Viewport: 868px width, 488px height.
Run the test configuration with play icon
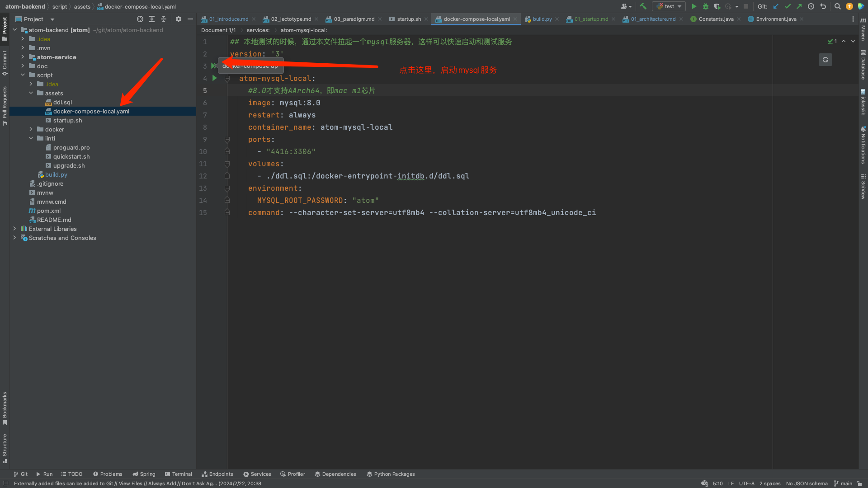[694, 6]
